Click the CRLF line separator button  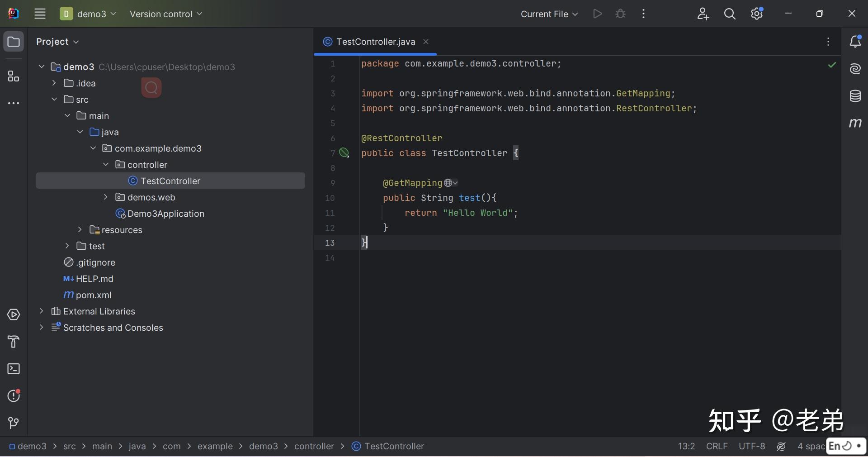tap(717, 446)
